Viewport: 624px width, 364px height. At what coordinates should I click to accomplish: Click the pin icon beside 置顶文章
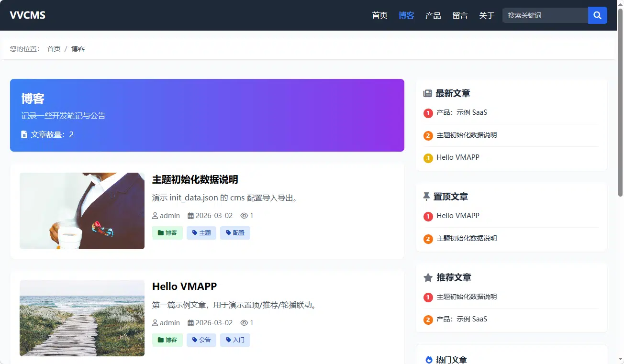click(x=427, y=197)
